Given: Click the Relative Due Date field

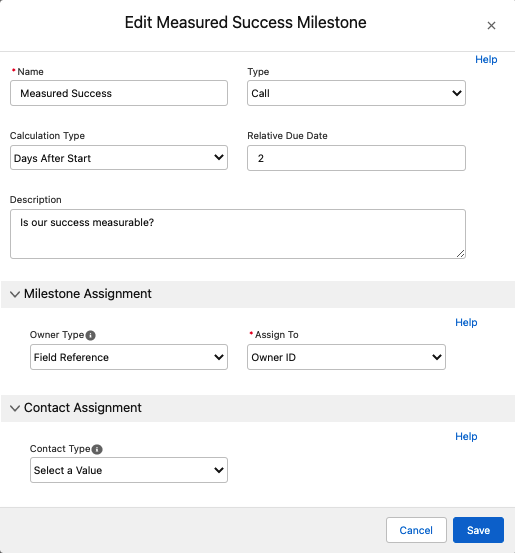Looking at the screenshot, I should coord(356,158).
